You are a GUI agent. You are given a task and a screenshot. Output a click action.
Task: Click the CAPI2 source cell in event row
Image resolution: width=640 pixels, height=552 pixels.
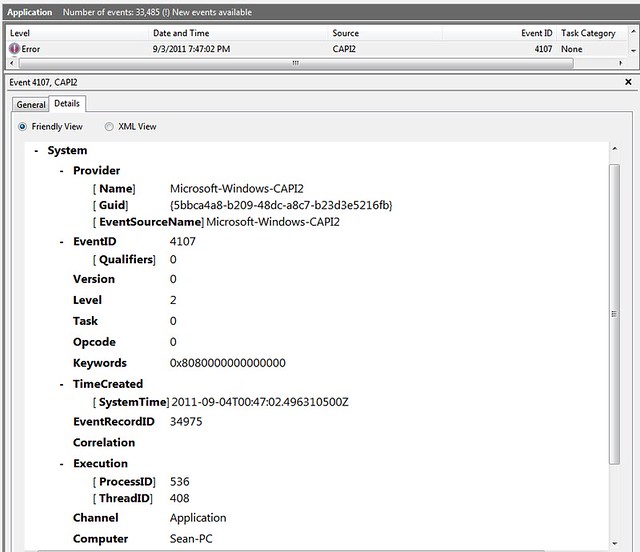344,49
